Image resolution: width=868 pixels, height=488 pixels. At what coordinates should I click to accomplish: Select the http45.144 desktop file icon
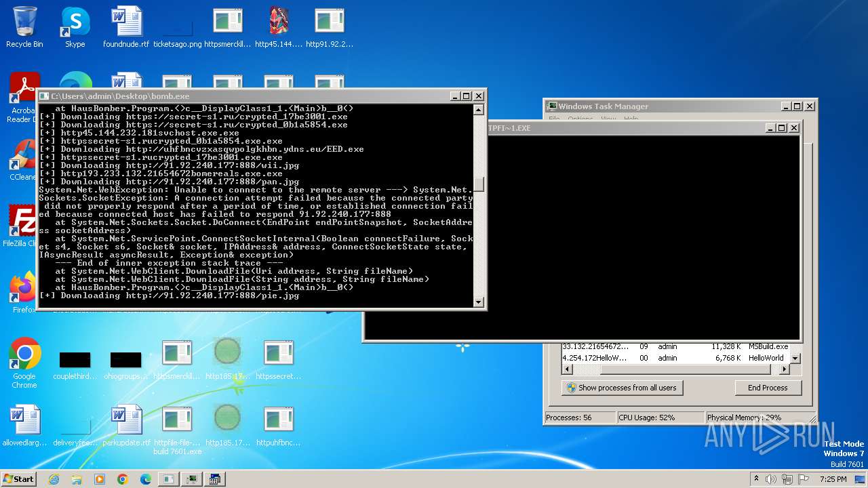pyautogui.click(x=279, y=27)
